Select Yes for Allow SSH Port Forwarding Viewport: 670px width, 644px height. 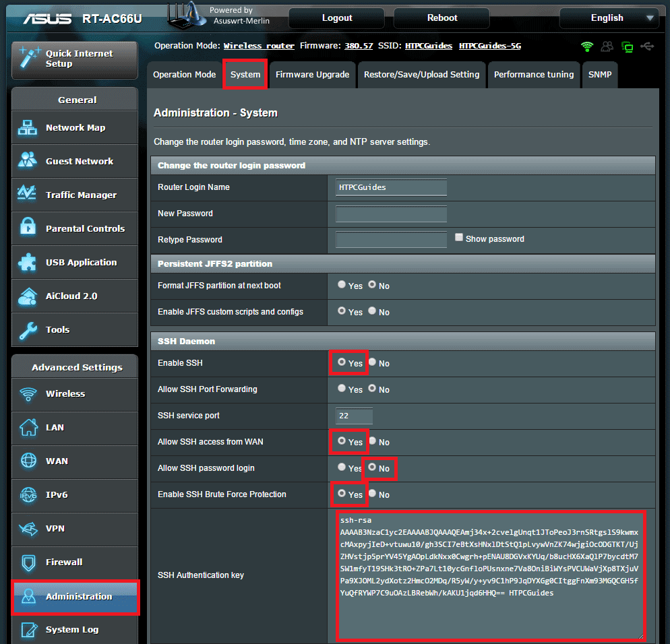pyautogui.click(x=342, y=389)
